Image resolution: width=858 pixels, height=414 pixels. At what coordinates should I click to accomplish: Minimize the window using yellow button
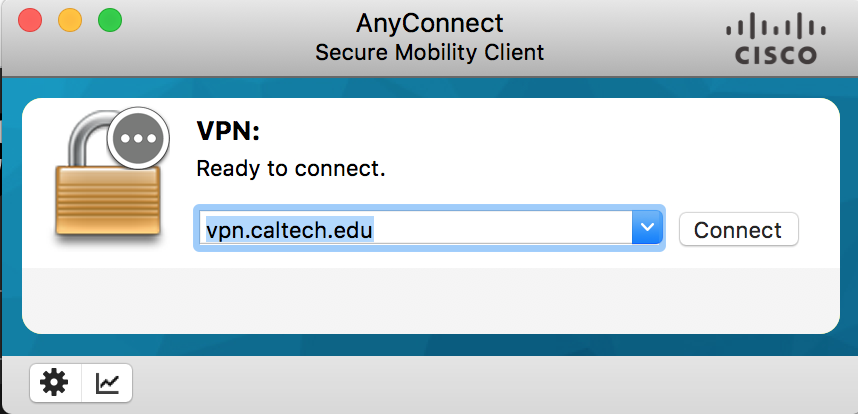pyautogui.click(x=69, y=19)
